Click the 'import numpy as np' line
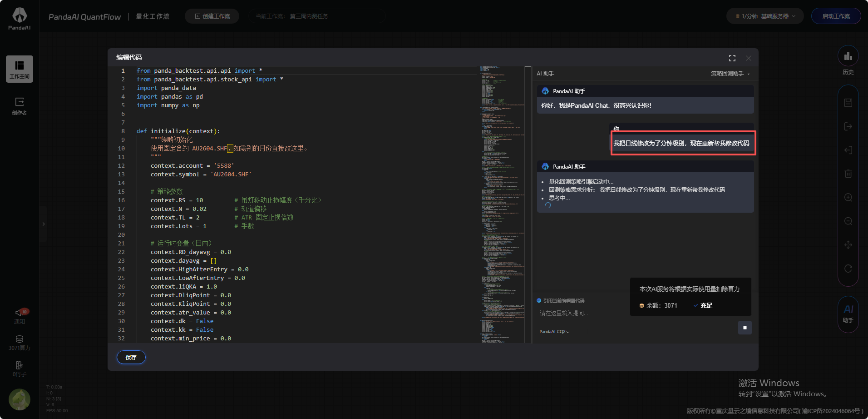This screenshot has width=868, height=419. [x=168, y=105]
